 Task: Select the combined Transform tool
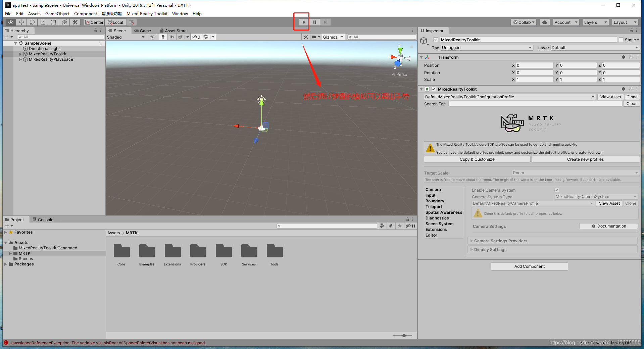64,22
